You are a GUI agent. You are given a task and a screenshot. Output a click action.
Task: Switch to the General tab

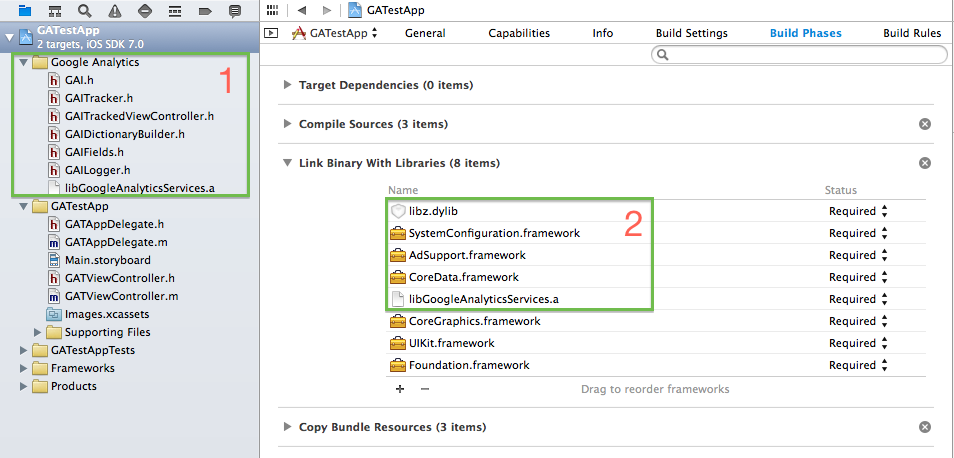(x=425, y=33)
